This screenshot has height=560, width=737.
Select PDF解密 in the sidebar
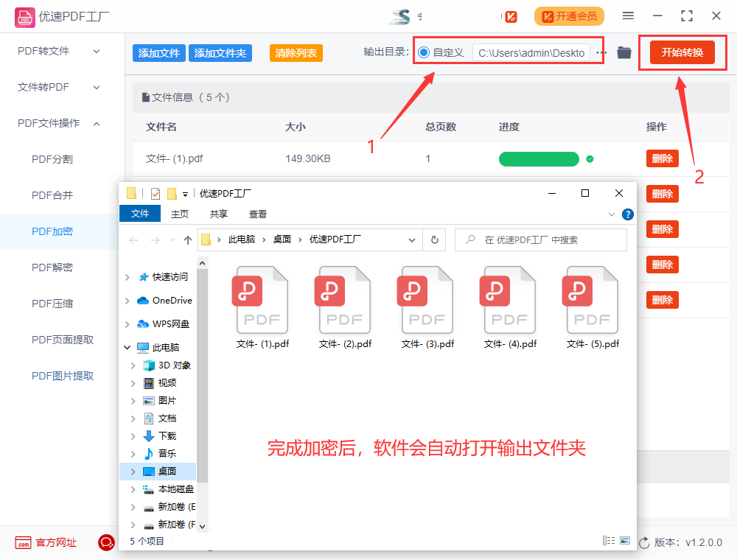(52, 267)
